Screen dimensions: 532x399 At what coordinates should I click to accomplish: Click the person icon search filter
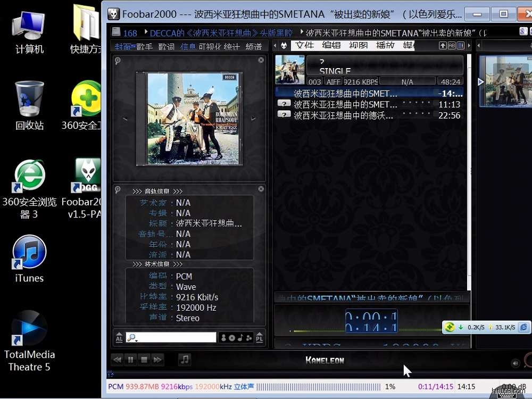pyautogui.click(x=224, y=338)
